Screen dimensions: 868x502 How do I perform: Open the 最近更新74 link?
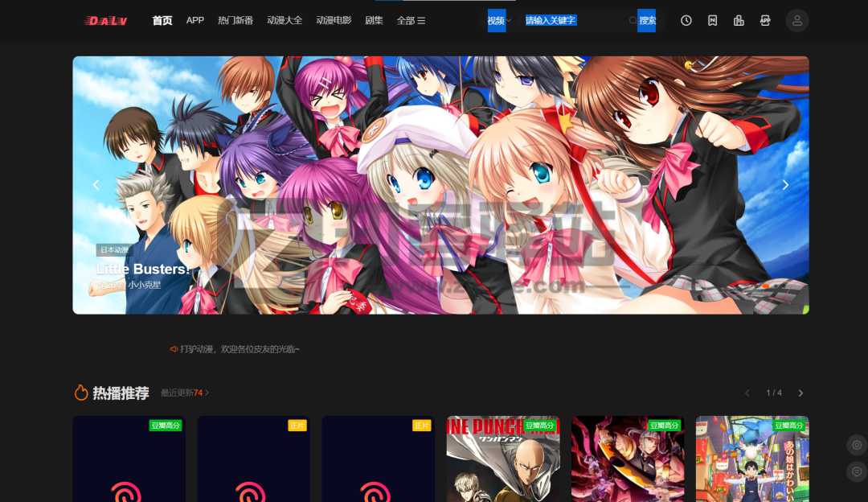click(184, 393)
